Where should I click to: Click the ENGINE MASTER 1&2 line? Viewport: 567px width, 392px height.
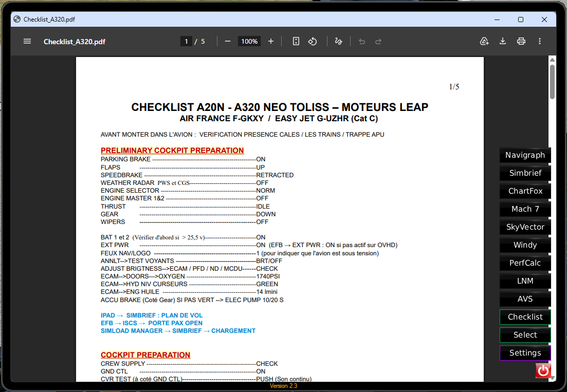point(185,198)
